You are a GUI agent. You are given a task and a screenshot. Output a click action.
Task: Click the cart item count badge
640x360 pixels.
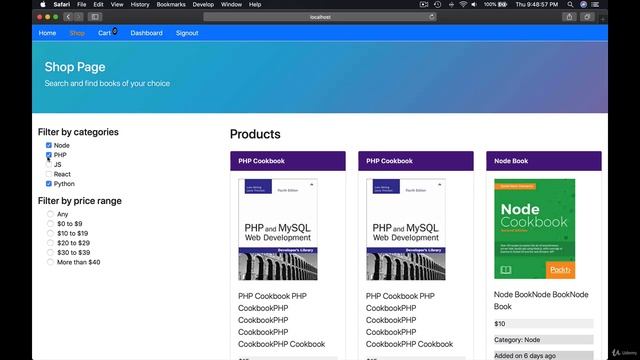(115, 31)
